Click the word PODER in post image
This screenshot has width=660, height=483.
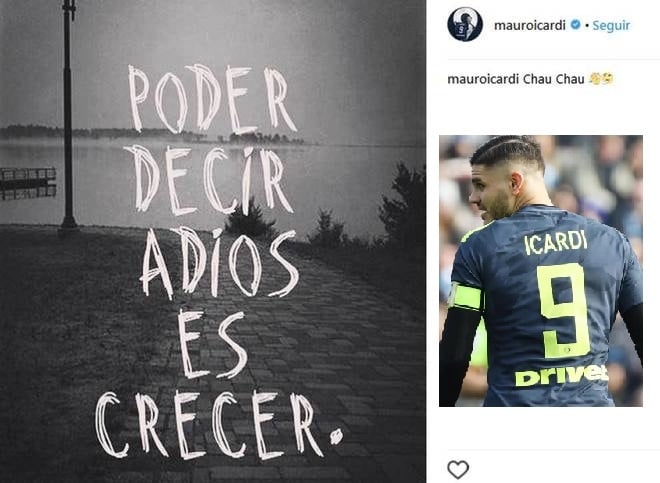tap(213, 99)
